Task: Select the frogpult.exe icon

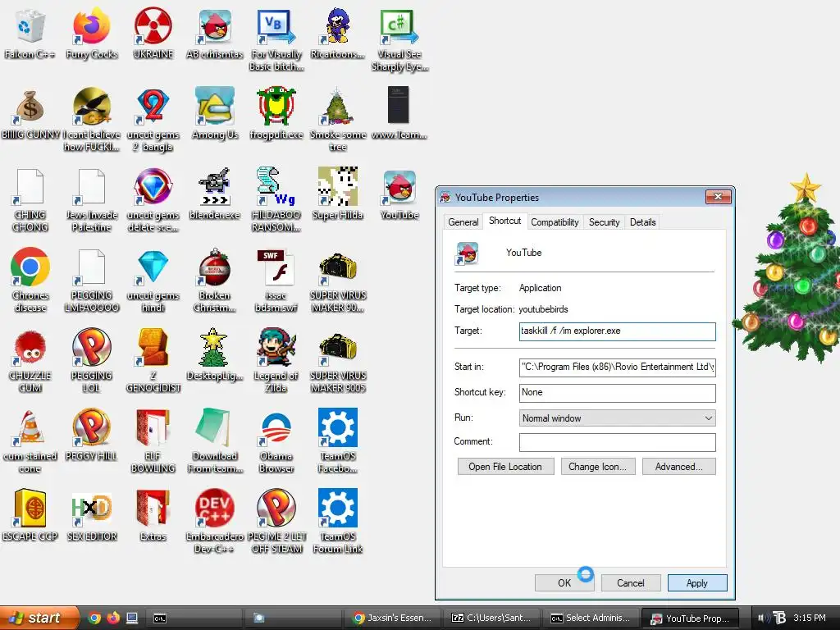Action: [x=276, y=106]
